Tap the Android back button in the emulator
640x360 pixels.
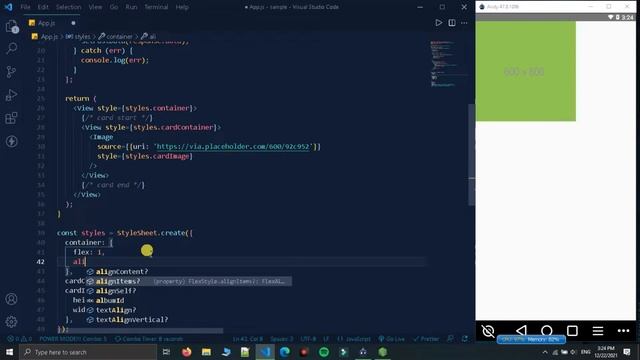pos(521,331)
